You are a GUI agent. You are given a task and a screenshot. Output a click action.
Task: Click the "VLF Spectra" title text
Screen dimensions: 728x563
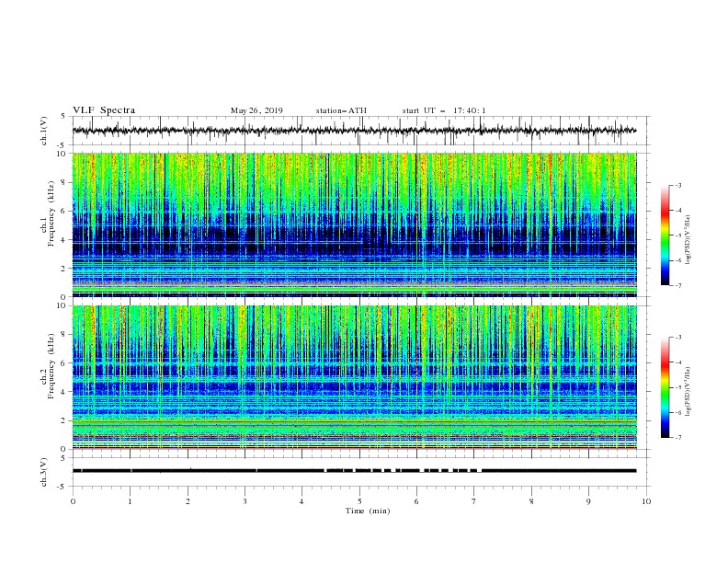(104, 110)
